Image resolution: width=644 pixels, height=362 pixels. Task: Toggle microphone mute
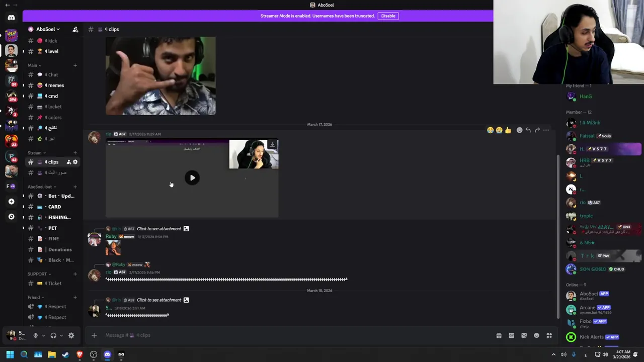click(35, 335)
